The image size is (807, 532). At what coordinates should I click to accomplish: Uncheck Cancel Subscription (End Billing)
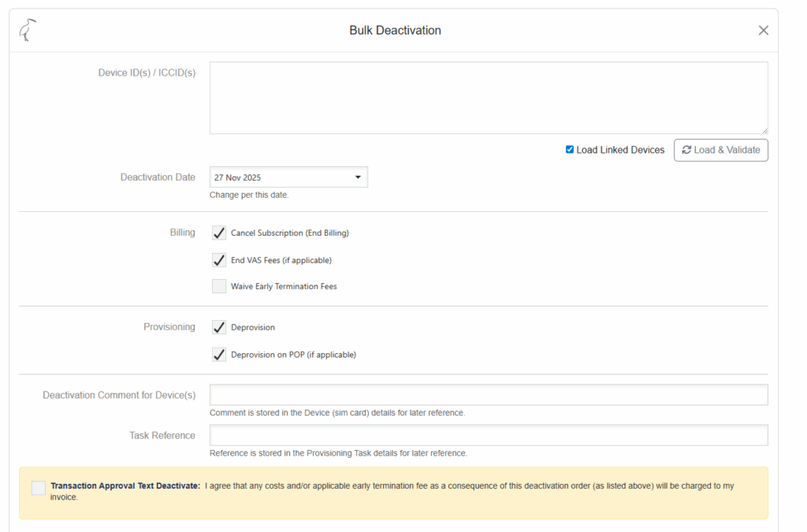pyautogui.click(x=219, y=233)
